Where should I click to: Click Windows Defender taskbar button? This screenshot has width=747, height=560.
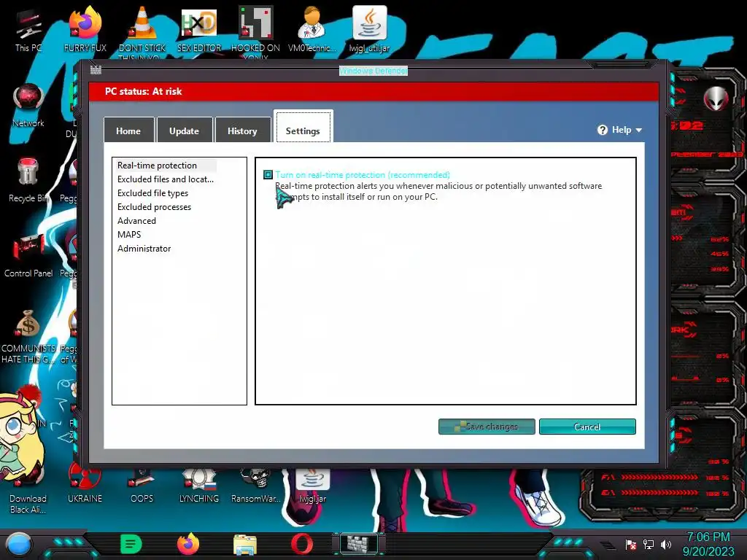[359, 544]
